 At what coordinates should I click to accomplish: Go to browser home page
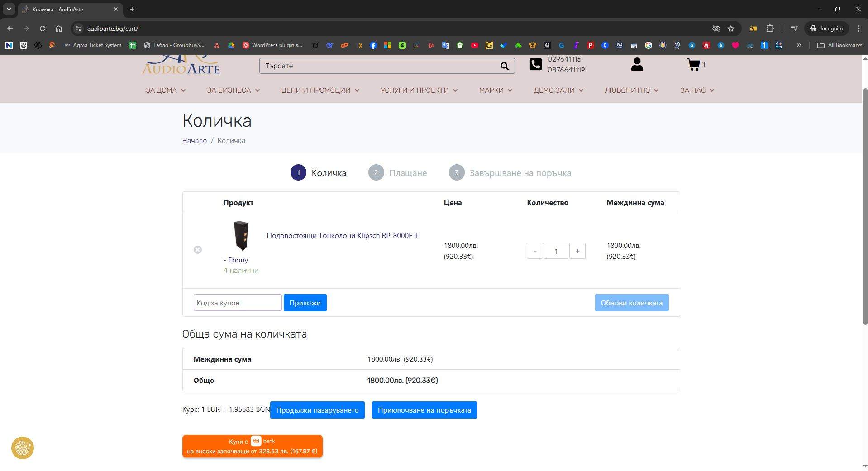[x=58, y=29]
